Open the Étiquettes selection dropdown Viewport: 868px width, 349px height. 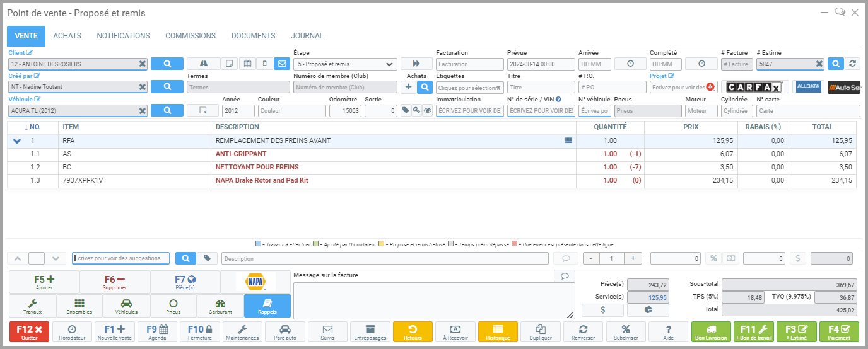470,88
